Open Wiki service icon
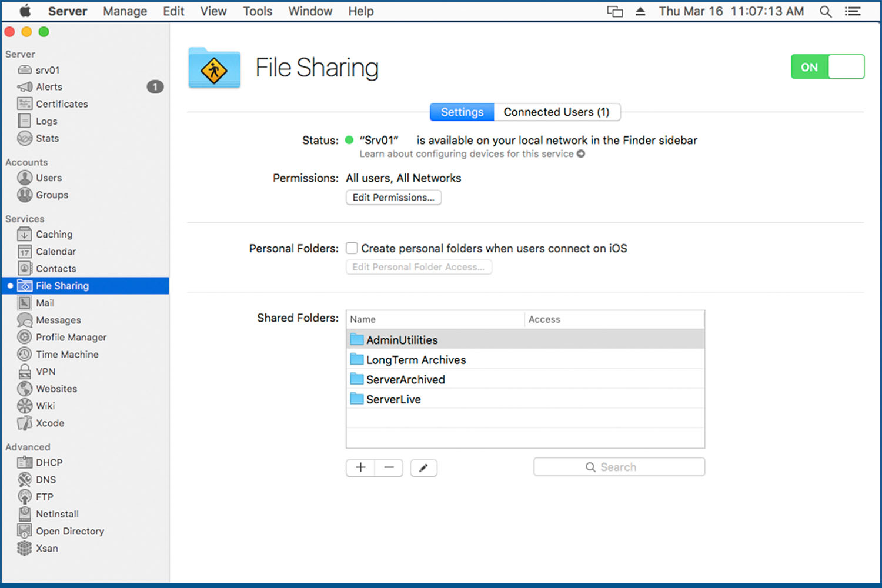This screenshot has width=882, height=588. 25,406
